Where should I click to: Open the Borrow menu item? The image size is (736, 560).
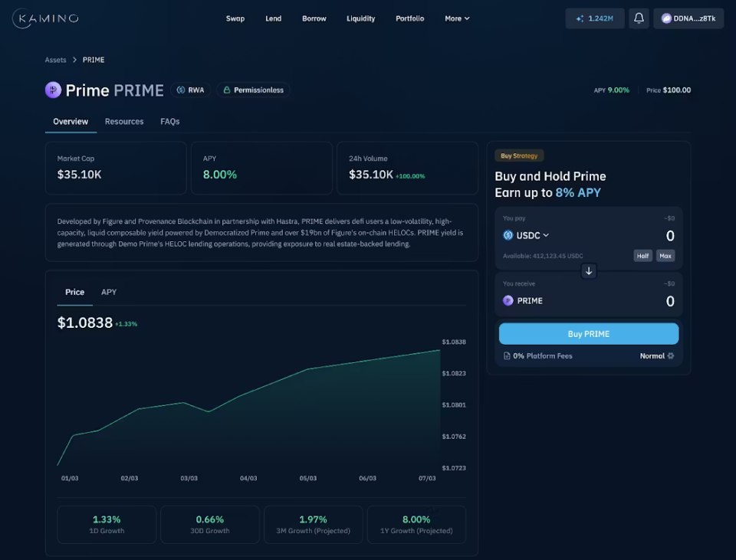(x=314, y=18)
